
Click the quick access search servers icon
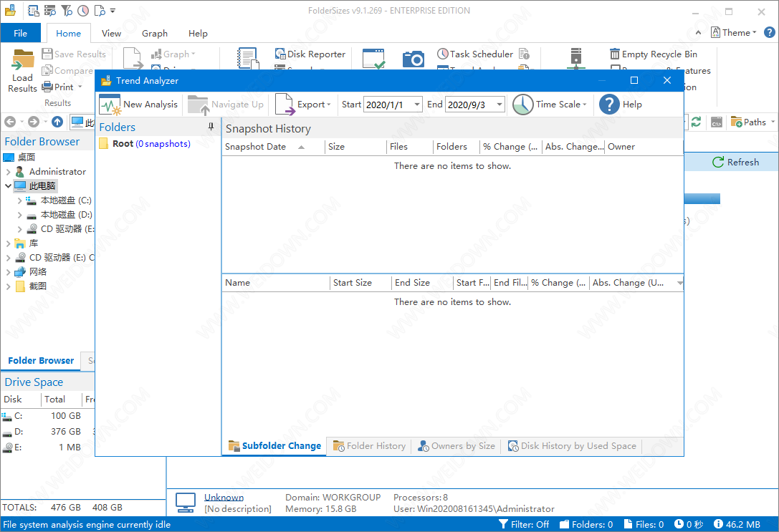click(x=49, y=11)
